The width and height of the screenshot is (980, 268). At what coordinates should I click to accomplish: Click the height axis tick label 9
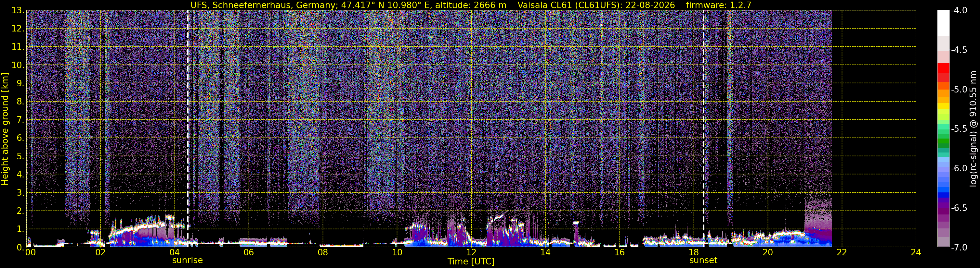tap(20, 83)
